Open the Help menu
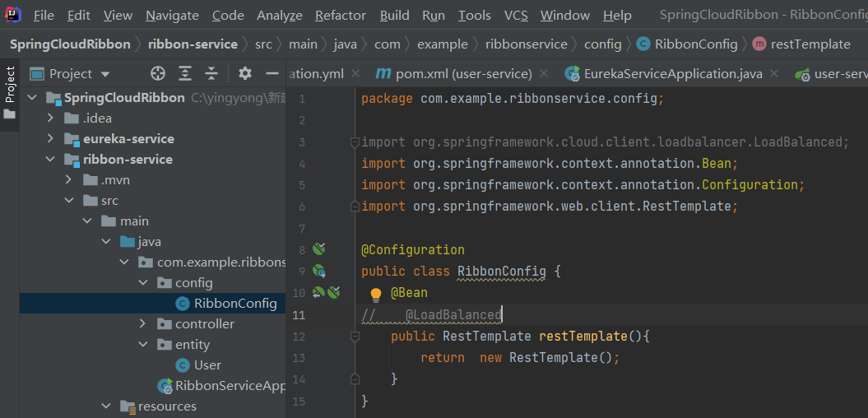This screenshot has width=868, height=418. click(x=617, y=16)
